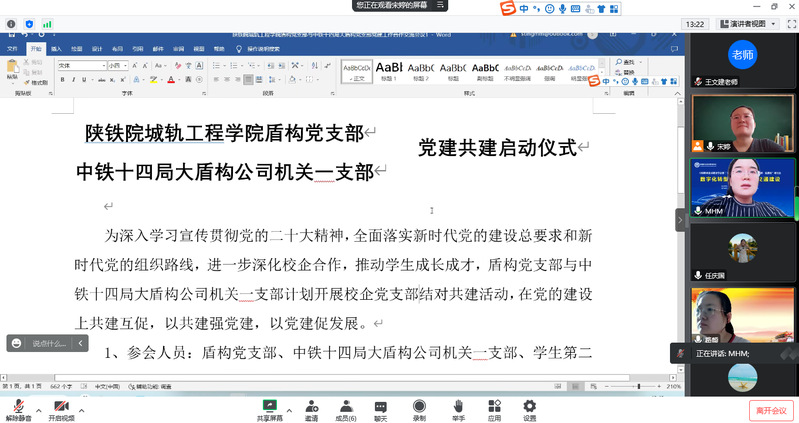Toggle camera with 开启视频 button
This screenshot has height=423, width=799.
click(x=61, y=407)
